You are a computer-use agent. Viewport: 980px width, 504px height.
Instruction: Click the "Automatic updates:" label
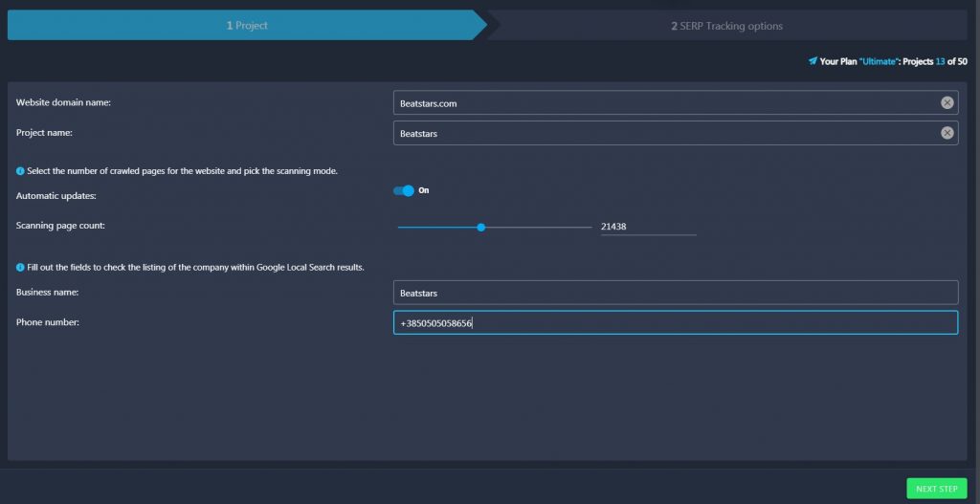click(56, 196)
